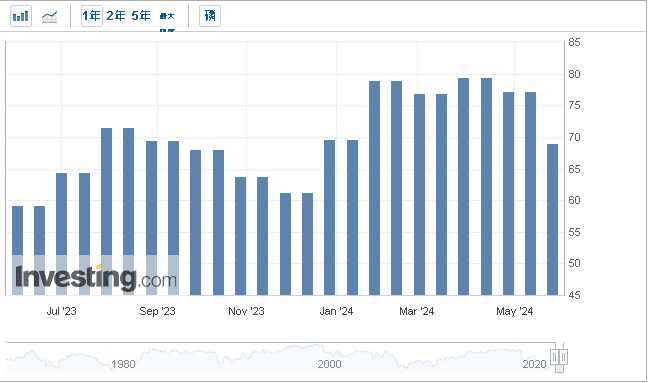The image size is (649, 383).
Task: Click the Mar '24 axis label
Action: click(417, 311)
